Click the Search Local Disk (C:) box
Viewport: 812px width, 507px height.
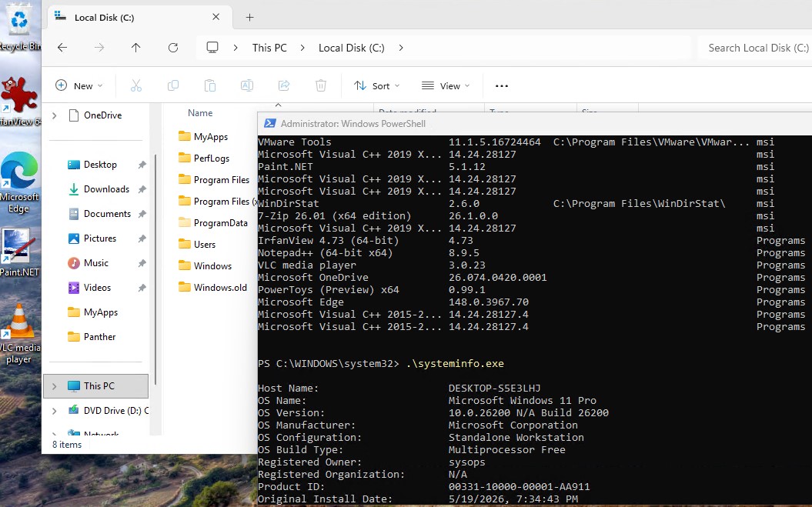click(755, 48)
